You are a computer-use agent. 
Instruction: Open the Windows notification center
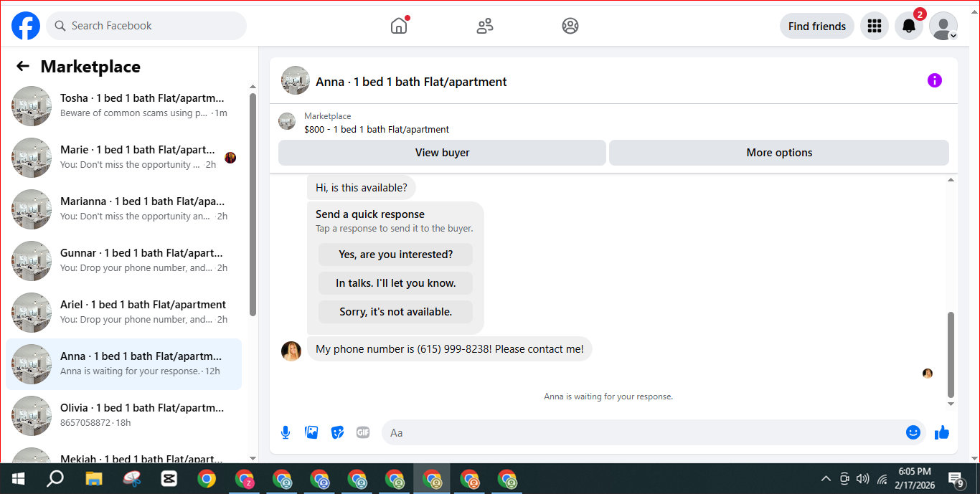coord(956,478)
